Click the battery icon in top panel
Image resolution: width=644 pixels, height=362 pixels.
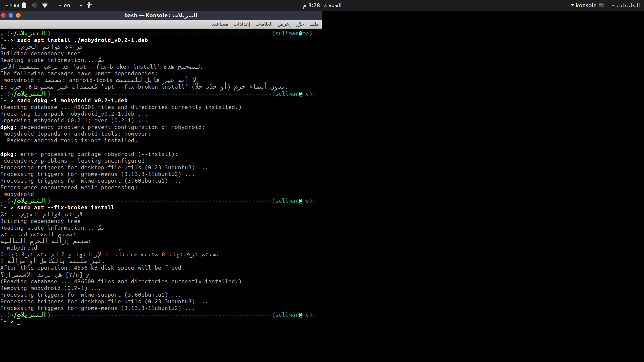coord(24,5)
